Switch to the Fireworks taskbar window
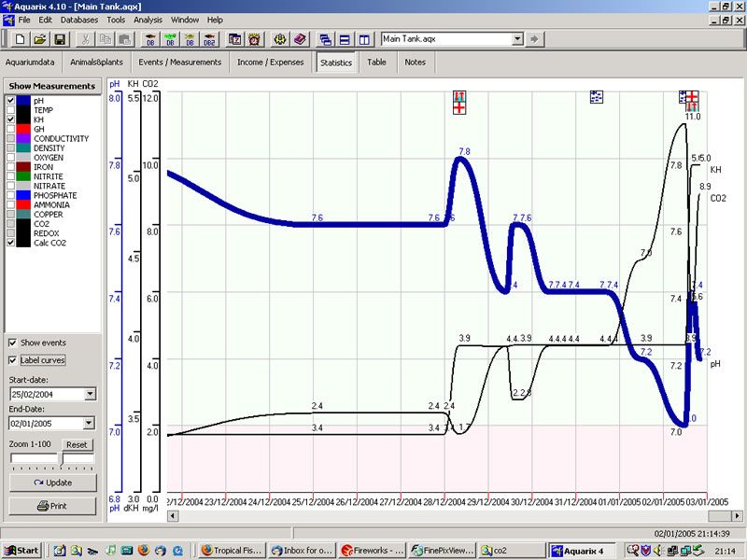 373,551
